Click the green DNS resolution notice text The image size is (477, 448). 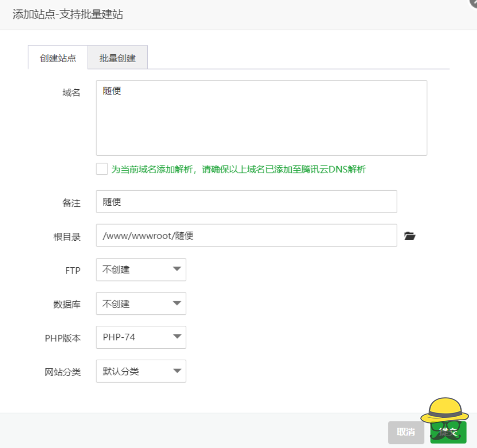tap(235, 169)
